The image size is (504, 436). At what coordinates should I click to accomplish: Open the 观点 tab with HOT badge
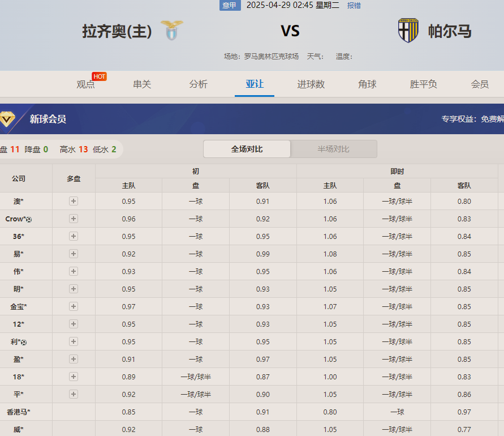click(86, 84)
